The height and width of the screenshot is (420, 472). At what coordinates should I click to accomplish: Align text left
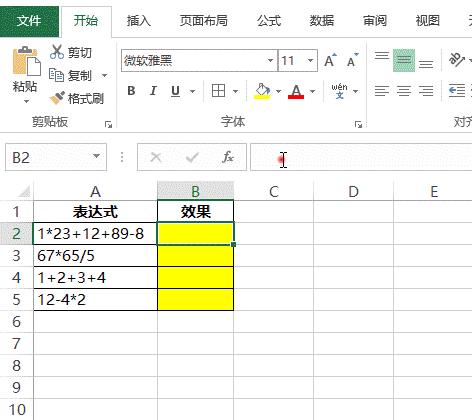[x=382, y=91]
